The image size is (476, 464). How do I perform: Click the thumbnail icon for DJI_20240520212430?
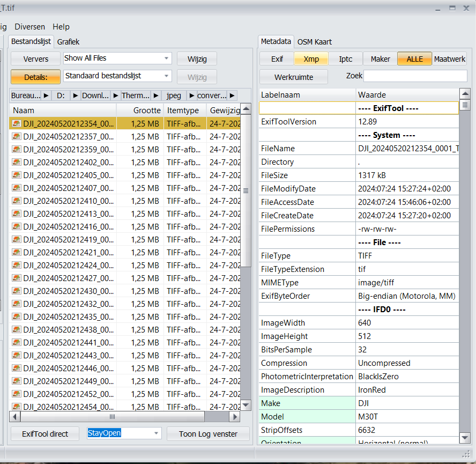click(x=17, y=291)
